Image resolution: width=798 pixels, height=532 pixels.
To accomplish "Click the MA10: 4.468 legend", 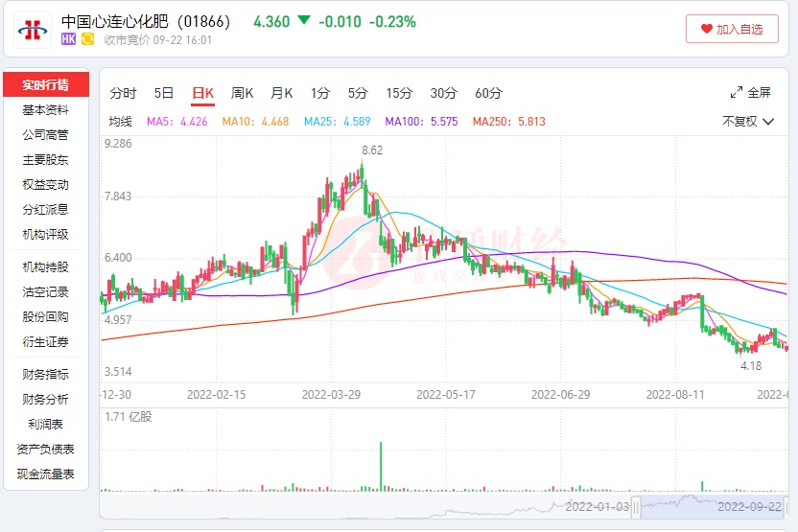I will pyautogui.click(x=255, y=122).
